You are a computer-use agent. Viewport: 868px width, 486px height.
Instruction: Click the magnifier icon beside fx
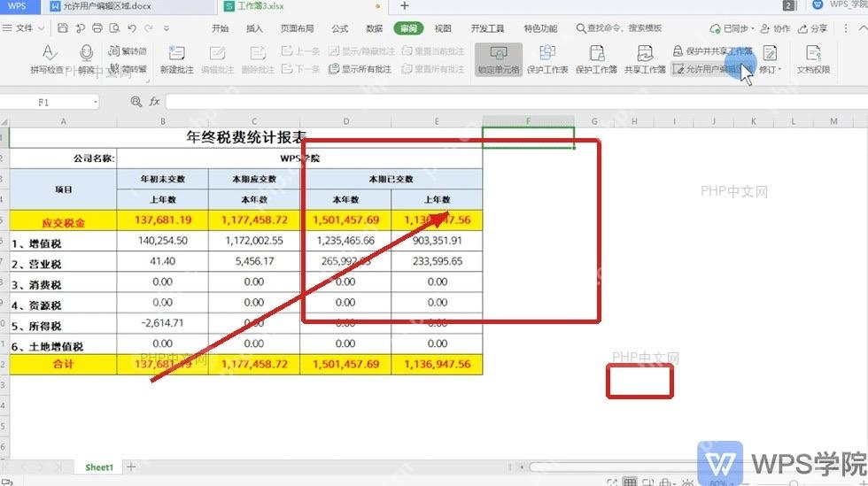pyautogui.click(x=136, y=101)
